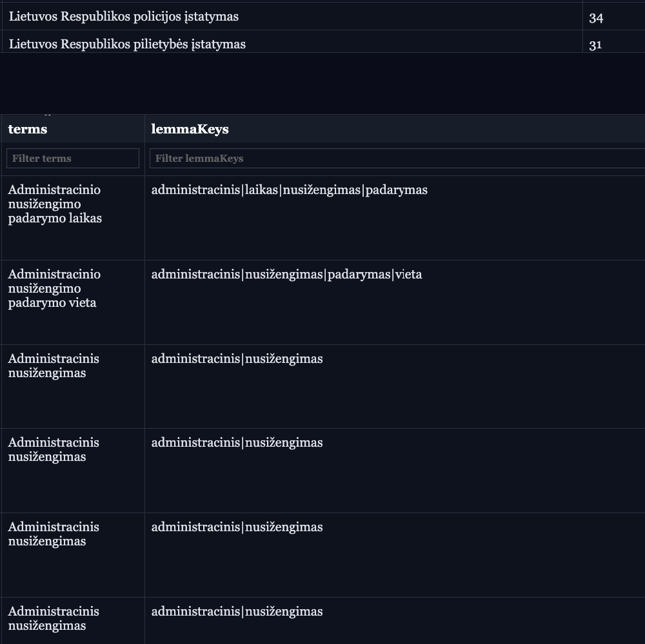This screenshot has width=645, height=644.
Task: Select the 'Lietuvos Respublikos policijos įstatymas' row
Action: point(124,17)
